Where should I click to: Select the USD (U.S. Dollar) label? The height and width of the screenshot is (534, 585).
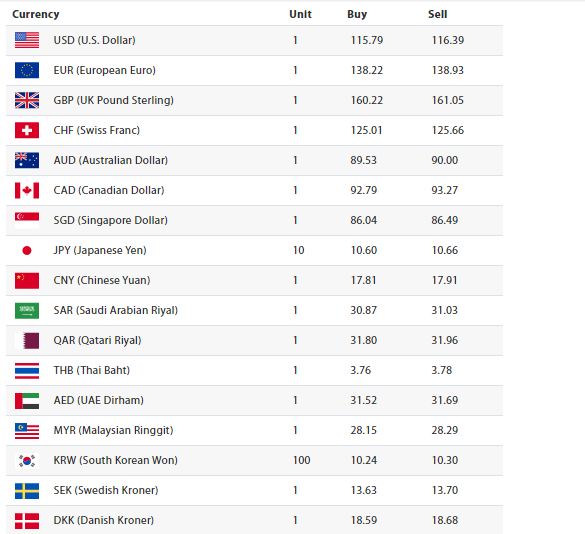[x=94, y=40]
